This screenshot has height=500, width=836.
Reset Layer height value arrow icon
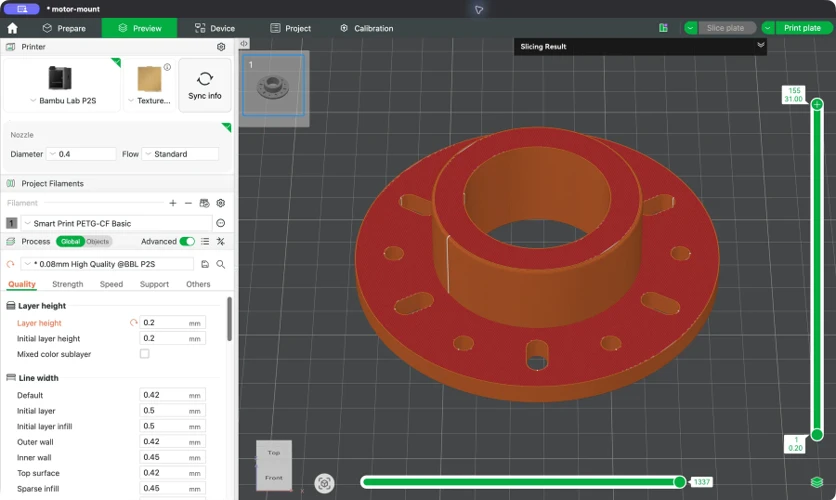click(133, 322)
